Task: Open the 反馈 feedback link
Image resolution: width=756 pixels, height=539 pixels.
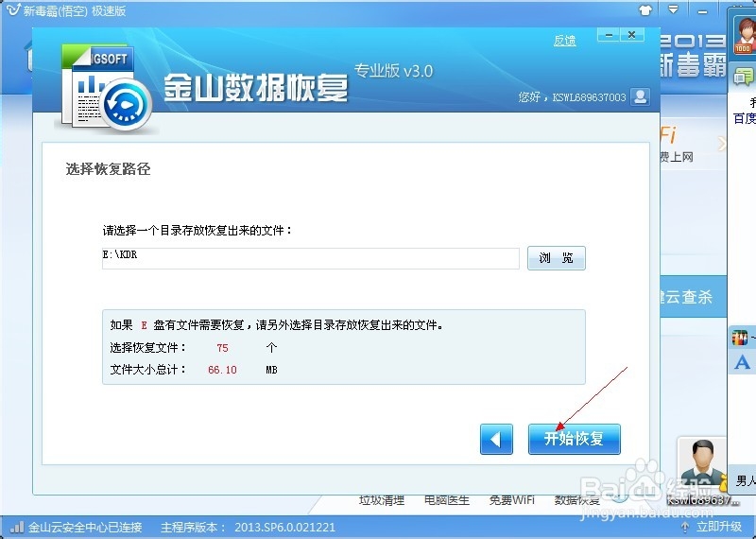Action: pyautogui.click(x=564, y=41)
